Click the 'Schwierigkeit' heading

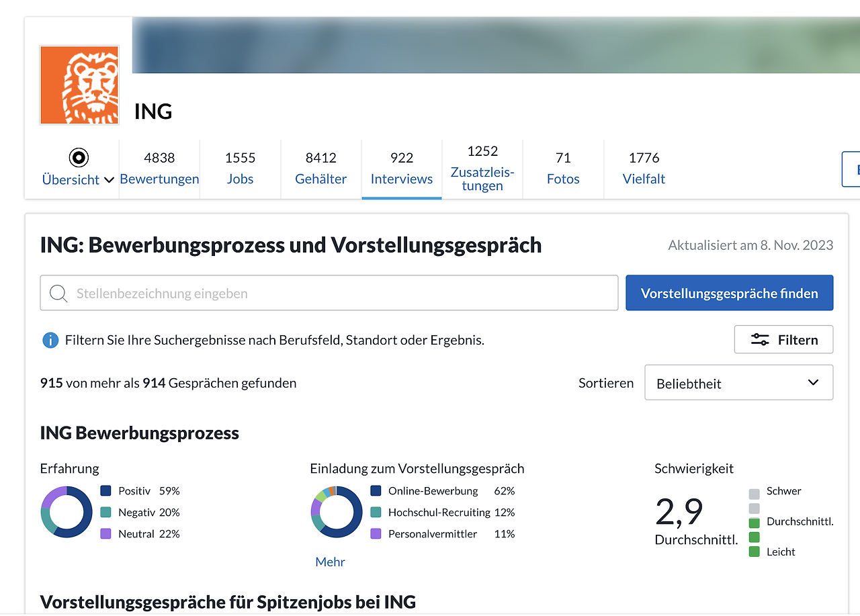694,468
